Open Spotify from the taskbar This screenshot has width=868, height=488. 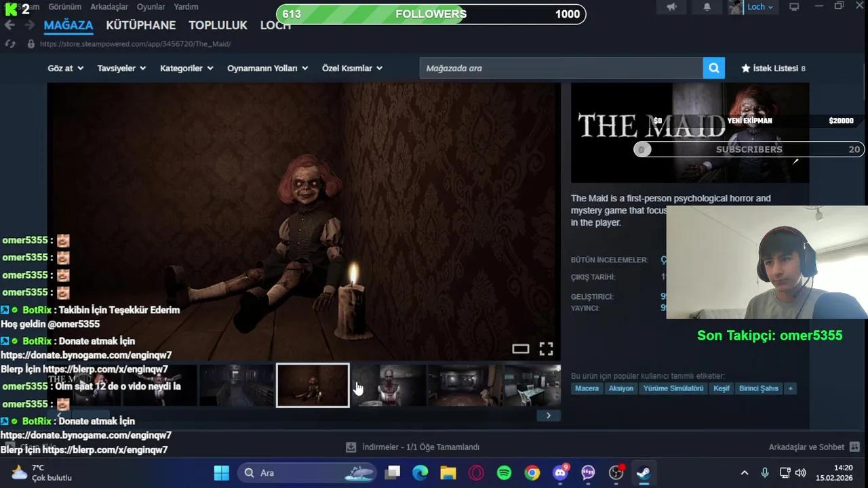coord(504,472)
